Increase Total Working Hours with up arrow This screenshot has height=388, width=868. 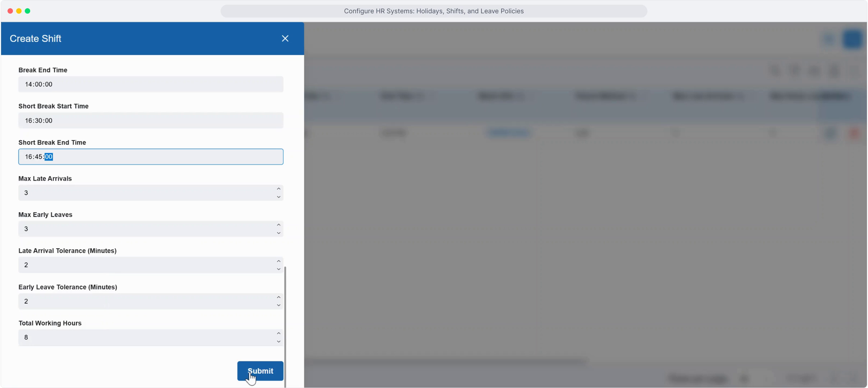point(278,333)
